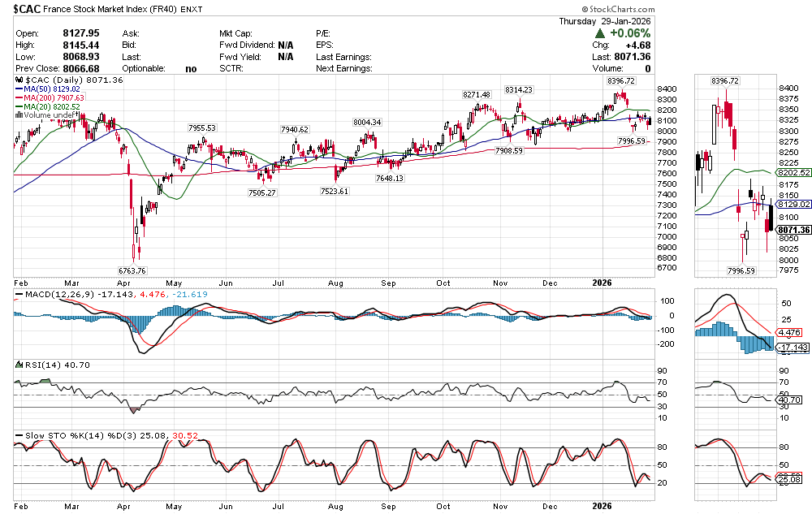Screen dimensions: 812x514
Task: Click the RSI(14) indicator title
Action: 39,365
